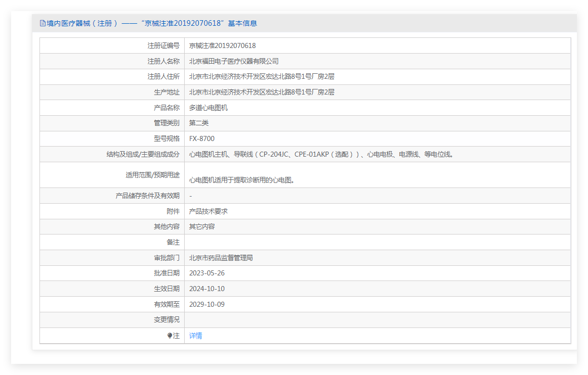Click the bulb icon next to 注
Image resolution: width=588 pixels, height=375 pixels.
[170, 336]
